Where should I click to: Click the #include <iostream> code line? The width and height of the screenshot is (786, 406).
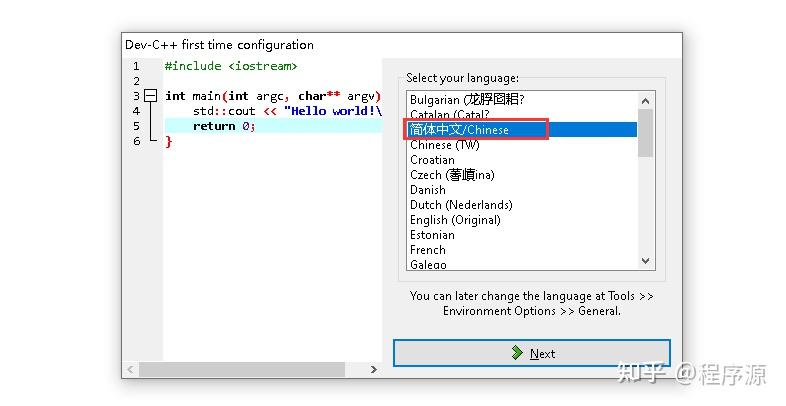pos(231,66)
